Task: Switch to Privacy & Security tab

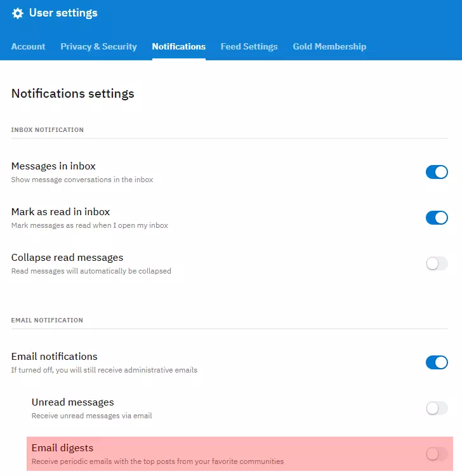Action: [98, 46]
